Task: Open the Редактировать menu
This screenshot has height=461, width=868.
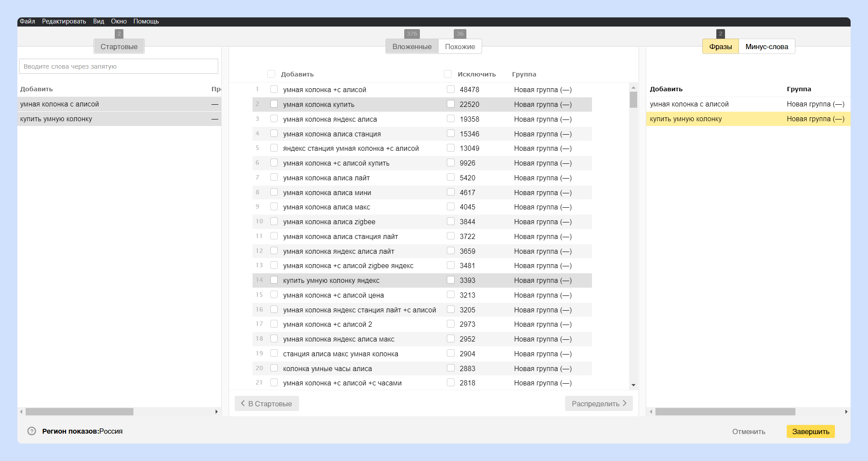Action: (64, 21)
